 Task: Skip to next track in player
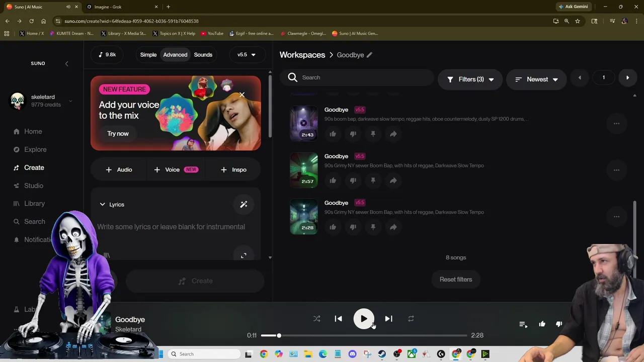pyautogui.click(x=388, y=319)
